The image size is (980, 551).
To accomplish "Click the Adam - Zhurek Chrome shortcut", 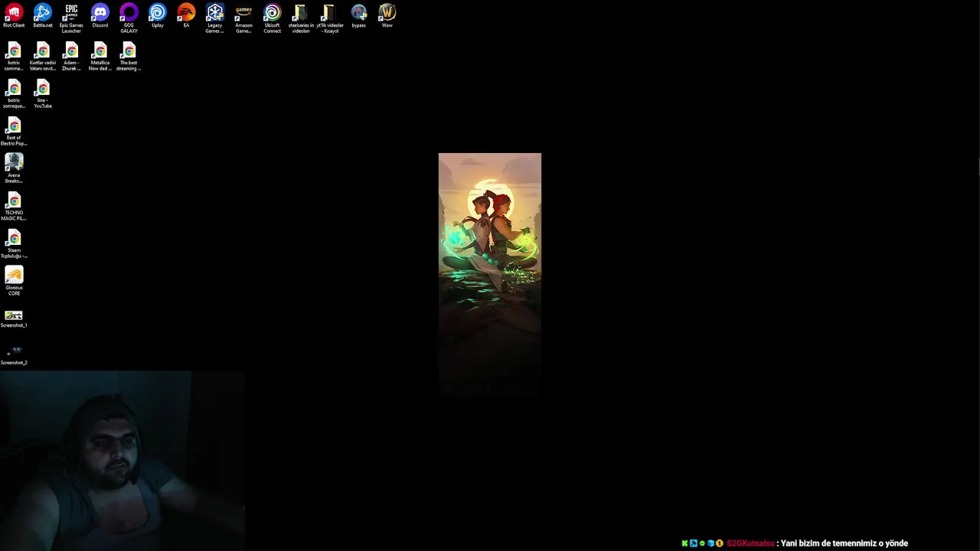I will click(x=71, y=57).
